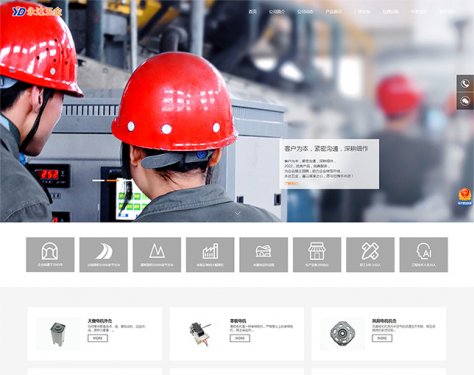This screenshot has width=474, height=375.
Task: Click the YD company logo
Action: (x=37, y=12)
